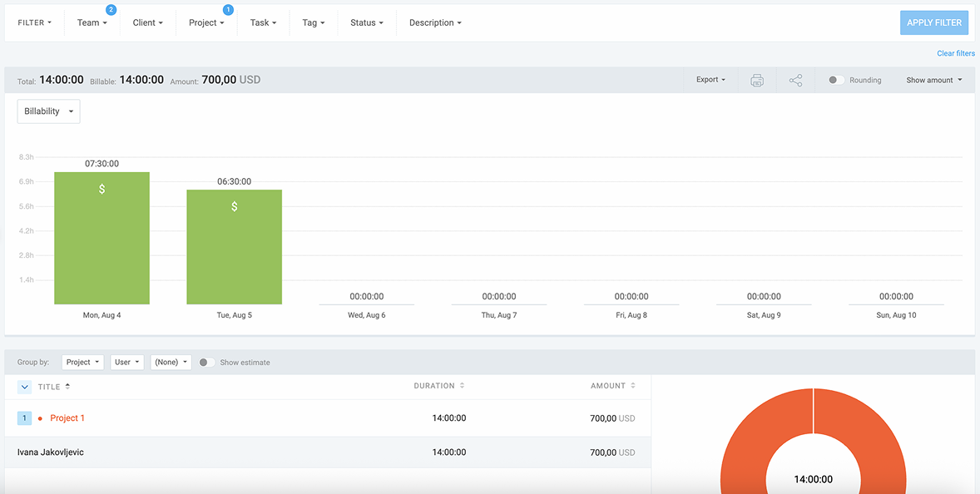
Task: Click the red dot beside Project 1
Action: click(40, 418)
